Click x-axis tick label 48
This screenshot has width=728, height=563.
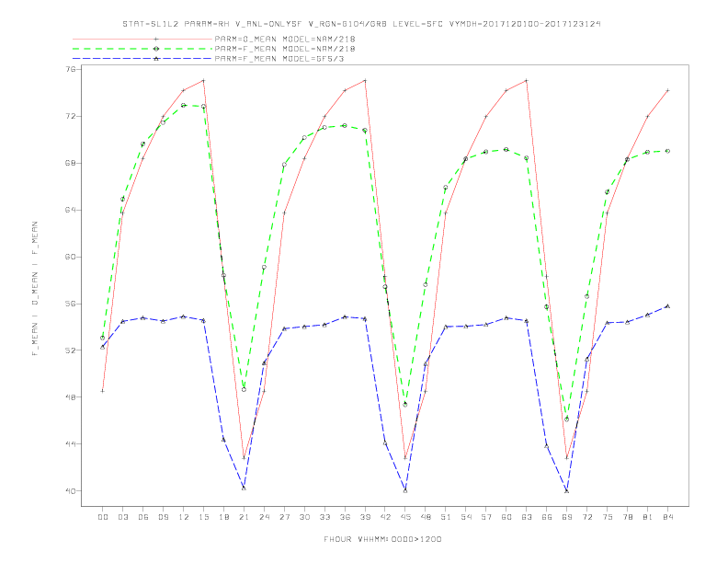click(x=426, y=517)
